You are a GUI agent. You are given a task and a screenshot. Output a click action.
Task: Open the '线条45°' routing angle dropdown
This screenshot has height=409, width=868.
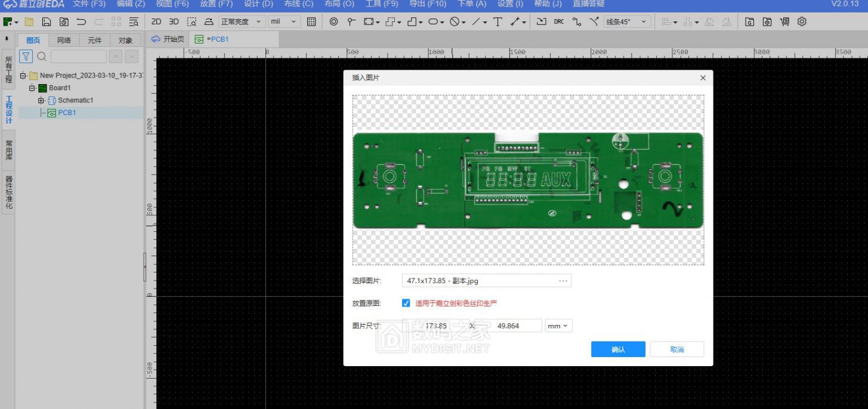[628, 21]
